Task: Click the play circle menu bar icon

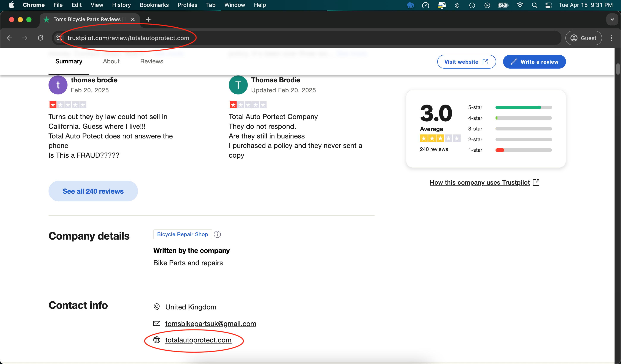Action: [487, 5]
